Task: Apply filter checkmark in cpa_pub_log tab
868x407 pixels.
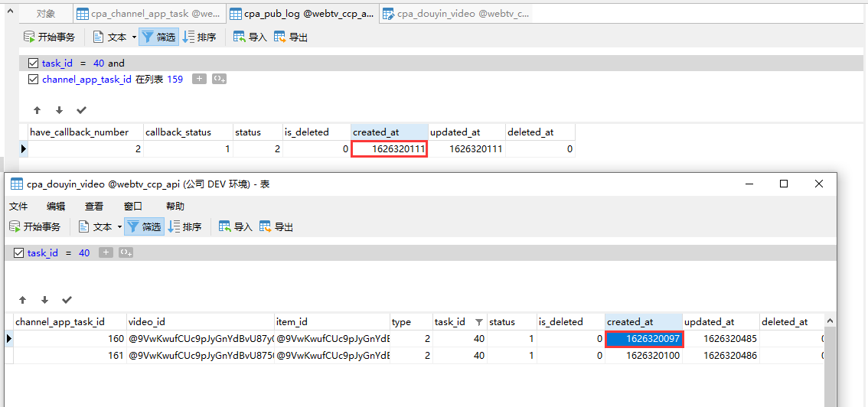Action: click(x=81, y=110)
